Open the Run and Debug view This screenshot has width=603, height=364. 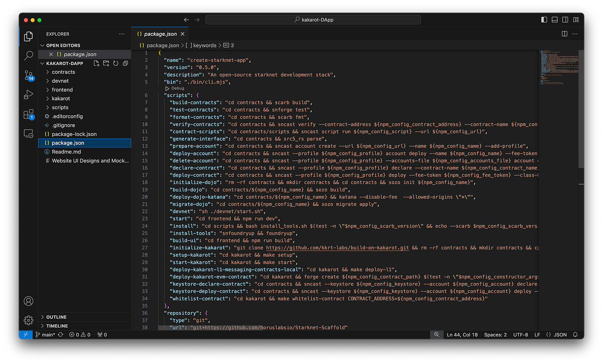tap(28, 95)
